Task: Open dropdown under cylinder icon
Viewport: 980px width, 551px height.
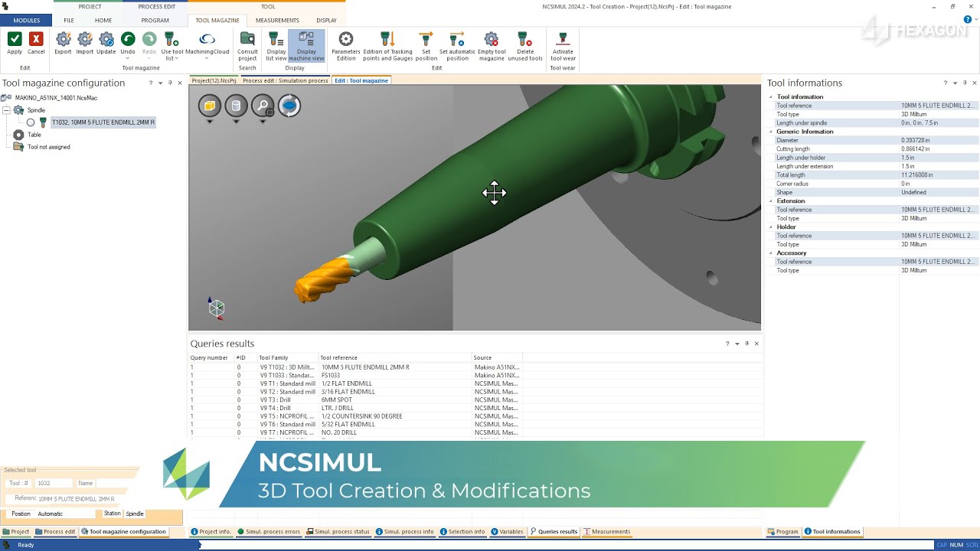Action: click(236, 121)
